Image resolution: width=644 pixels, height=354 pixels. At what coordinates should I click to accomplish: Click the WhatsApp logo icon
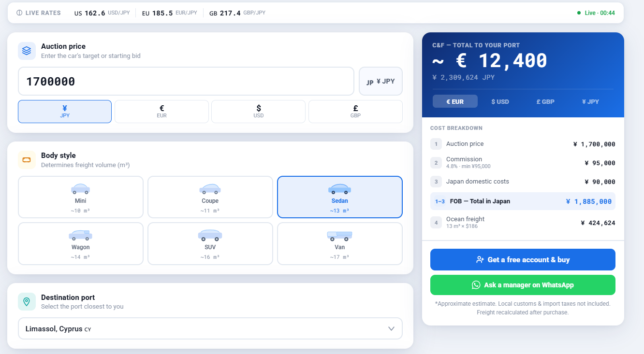point(476,285)
